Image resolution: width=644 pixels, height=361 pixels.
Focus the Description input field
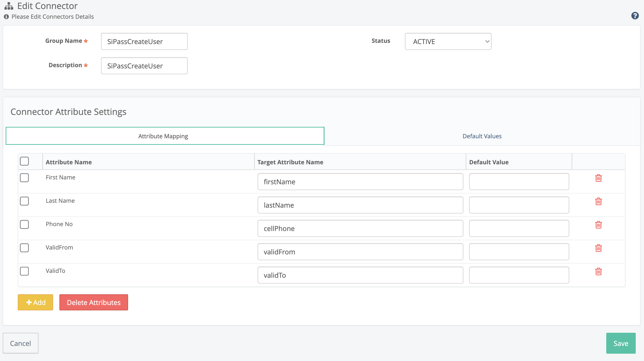[x=144, y=66]
